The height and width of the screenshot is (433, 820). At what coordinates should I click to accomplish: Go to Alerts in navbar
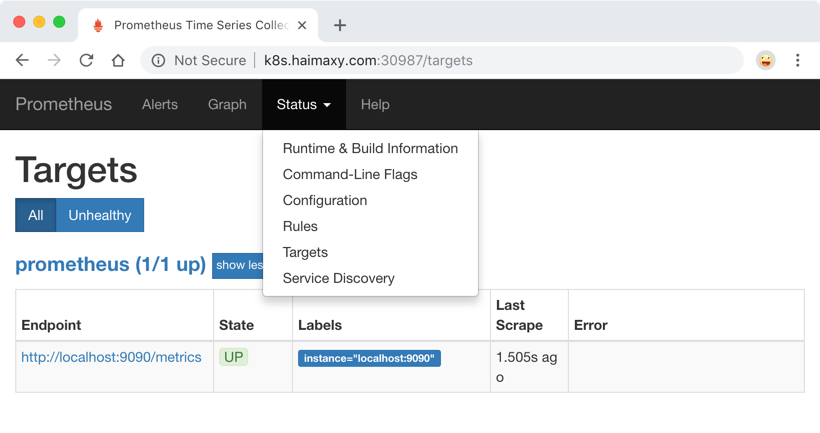[160, 105]
